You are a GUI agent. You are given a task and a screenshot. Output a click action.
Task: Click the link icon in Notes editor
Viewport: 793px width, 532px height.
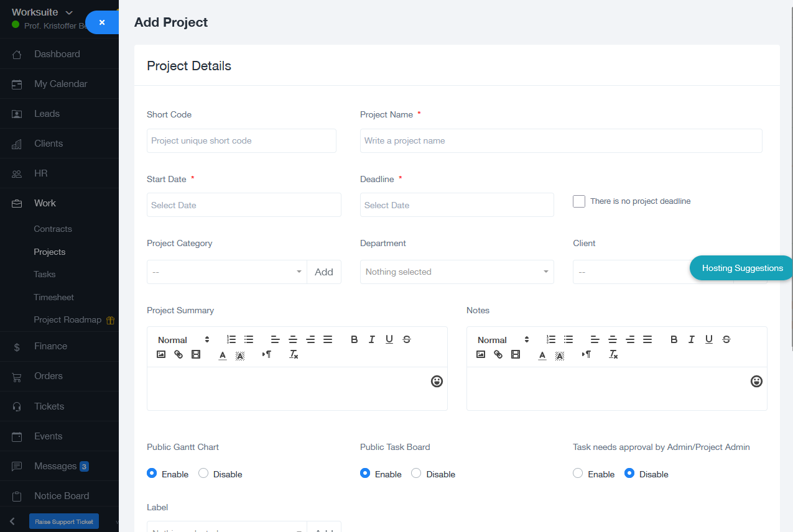tap(498, 354)
